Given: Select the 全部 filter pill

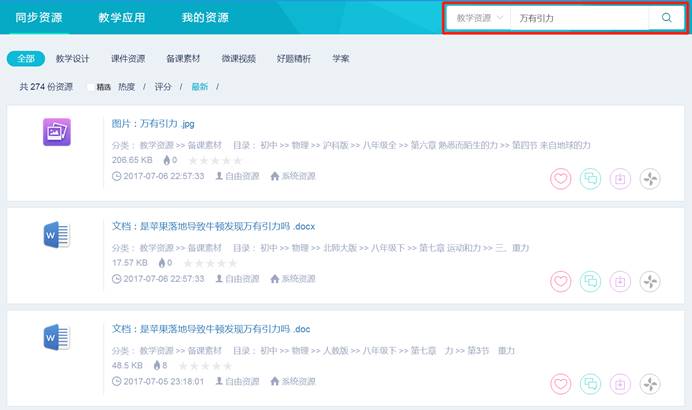Looking at the screenshot, I should (26, 58).
